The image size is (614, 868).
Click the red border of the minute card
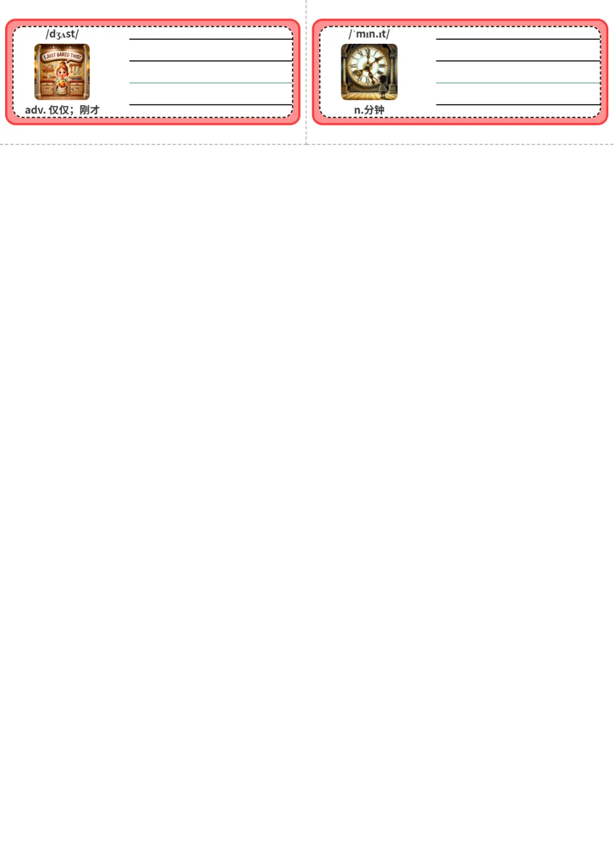[460, 121]
